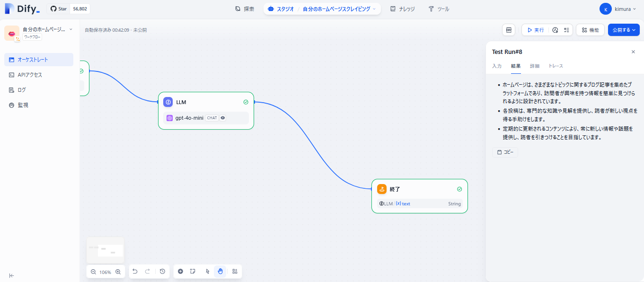Copy results using the コピー button
The width and height of the screenshot is (644, 282).
tap(505, 152)
